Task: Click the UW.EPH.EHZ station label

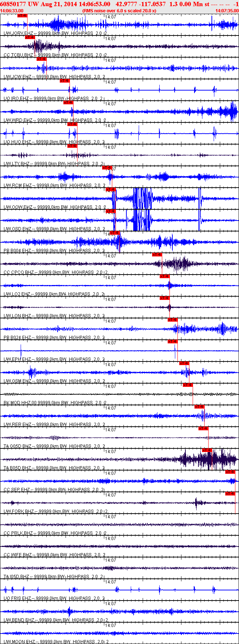Action: pos(17,359)
